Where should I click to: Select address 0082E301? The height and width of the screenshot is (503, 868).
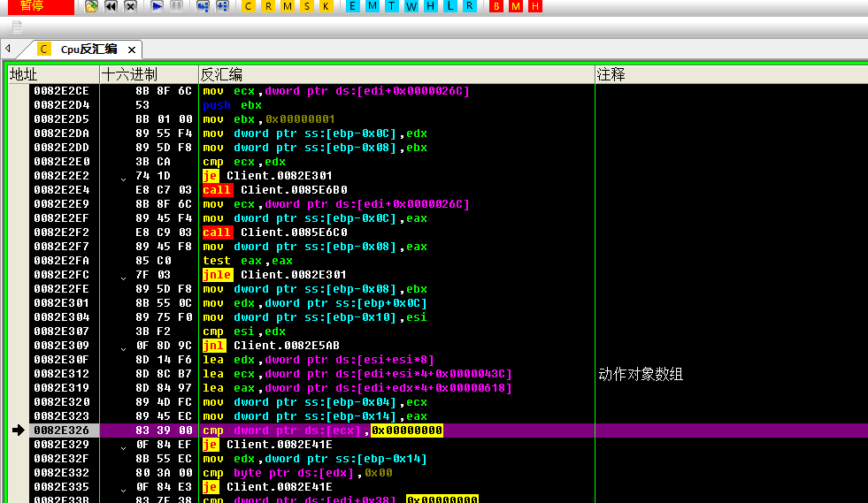(61, 303)
